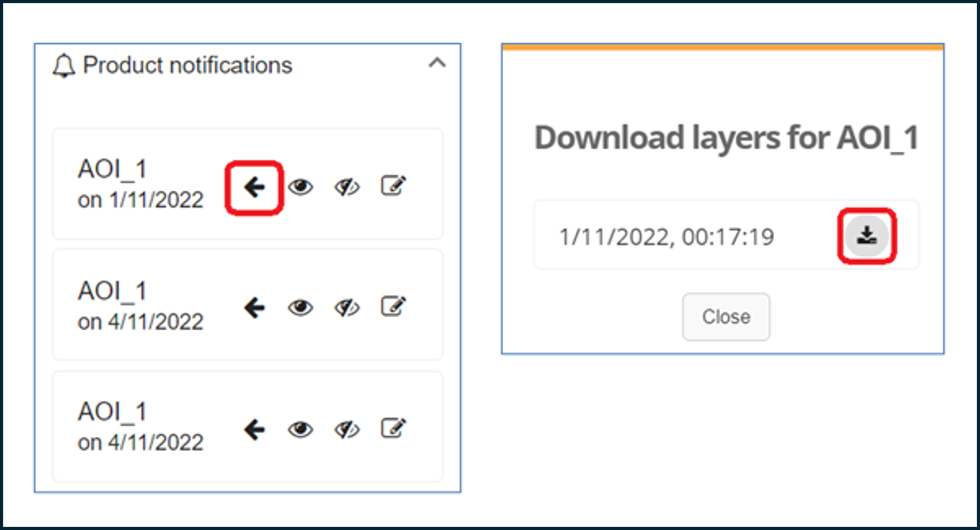980x530 pixels.
Task: Download the 1/11/2022, 00:17:19 layer
Action: coord(867,236)
